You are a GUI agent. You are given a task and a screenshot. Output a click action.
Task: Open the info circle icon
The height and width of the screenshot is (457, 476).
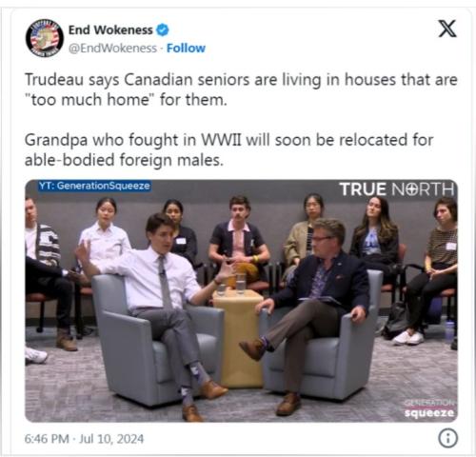(x=447, y=438)
